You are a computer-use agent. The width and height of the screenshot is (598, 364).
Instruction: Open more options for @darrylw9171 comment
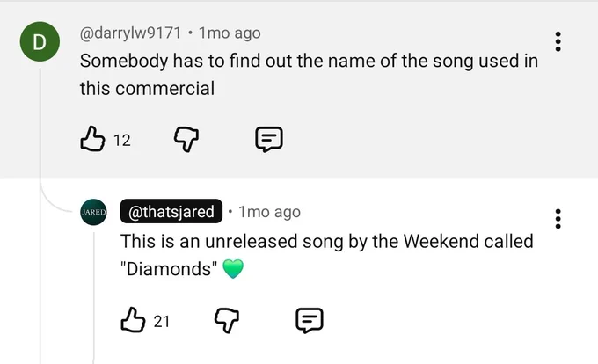tap(558, 41)
